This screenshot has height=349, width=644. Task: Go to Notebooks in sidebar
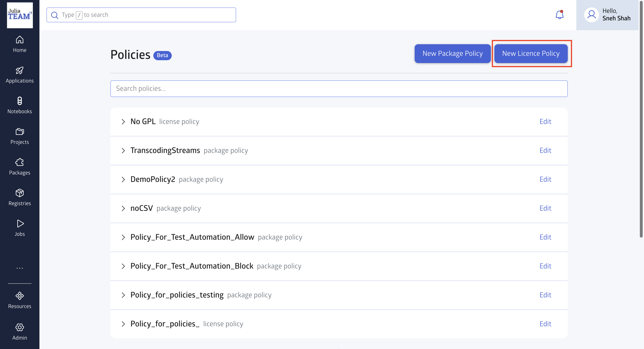[x=19, y=105]
